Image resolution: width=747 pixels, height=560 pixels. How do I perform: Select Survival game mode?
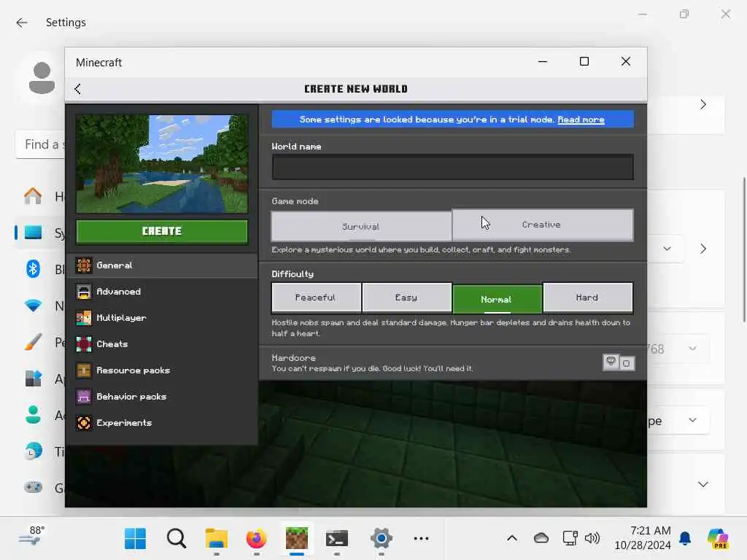pyautogui.click(x=361, y=226)
